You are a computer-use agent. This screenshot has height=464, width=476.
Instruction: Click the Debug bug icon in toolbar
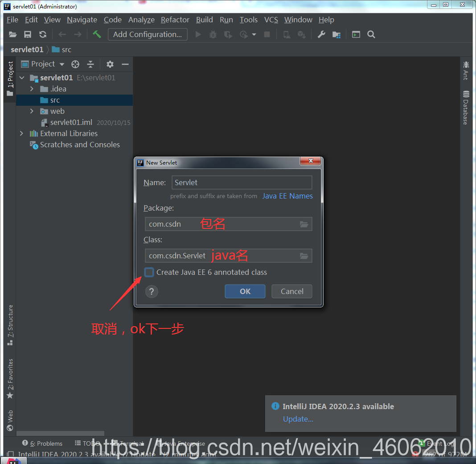[x=213, y=34]
